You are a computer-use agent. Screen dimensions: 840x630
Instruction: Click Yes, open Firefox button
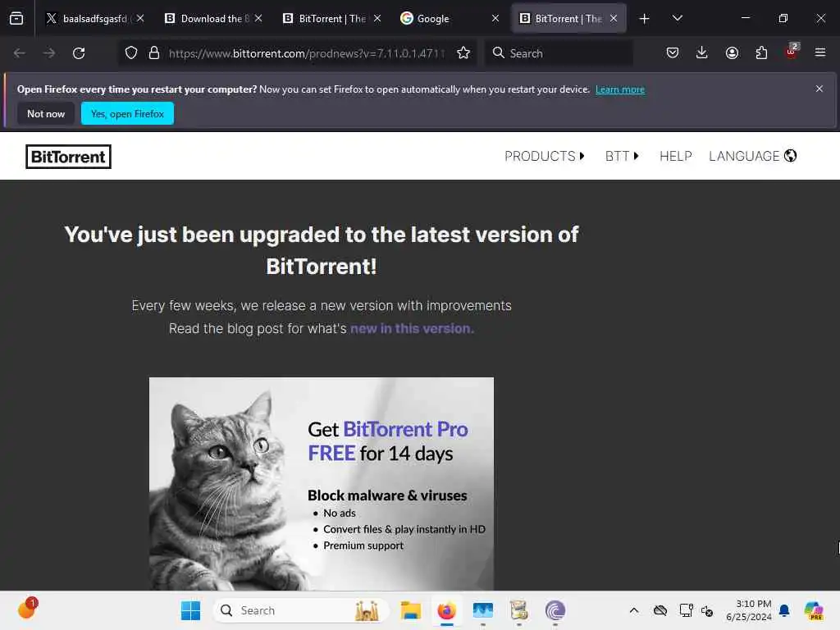tap(127, 113)
